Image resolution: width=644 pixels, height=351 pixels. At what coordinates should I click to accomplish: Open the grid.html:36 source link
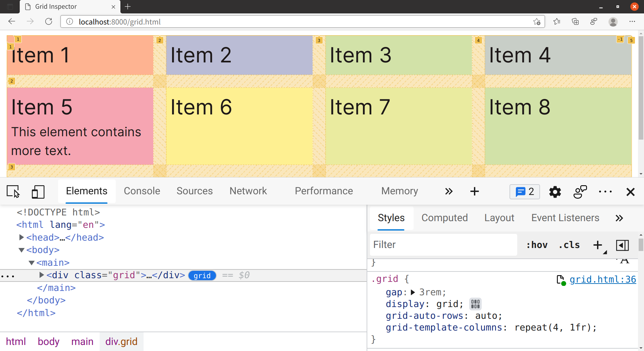click(x=602, y=279)
